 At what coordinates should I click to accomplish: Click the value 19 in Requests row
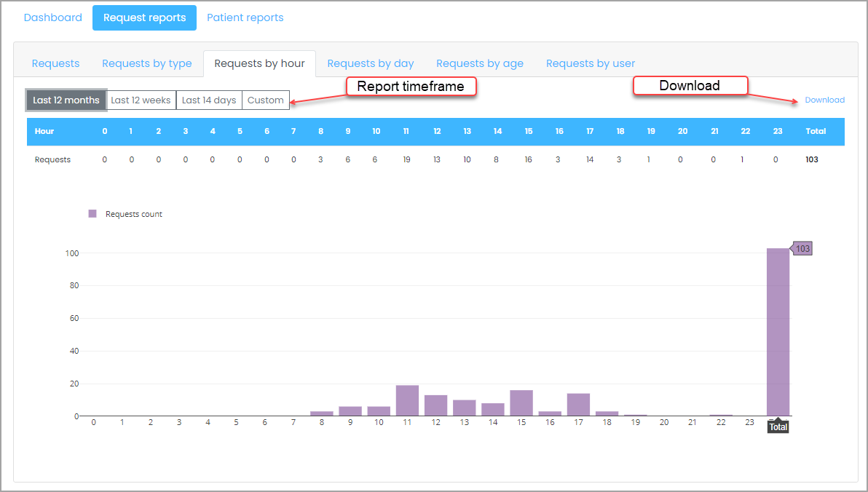point(407,159)
